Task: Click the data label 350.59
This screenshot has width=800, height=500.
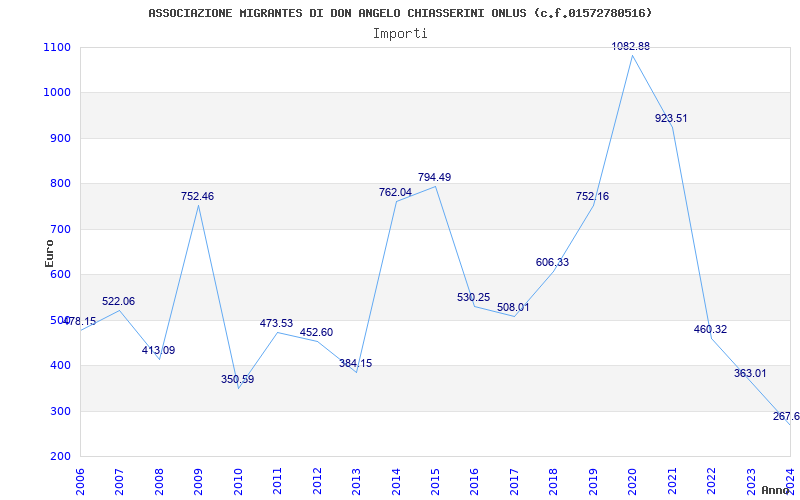Action: [237, 380]
